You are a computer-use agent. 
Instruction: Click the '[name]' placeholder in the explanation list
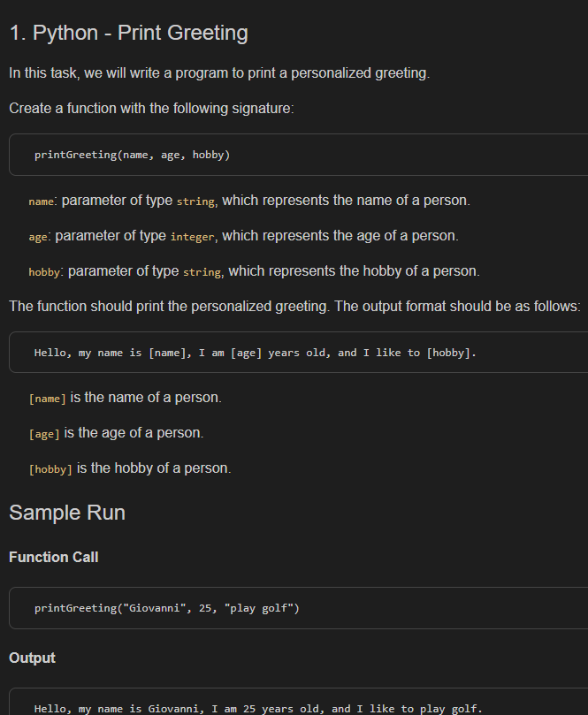click(x=47, y=399)
